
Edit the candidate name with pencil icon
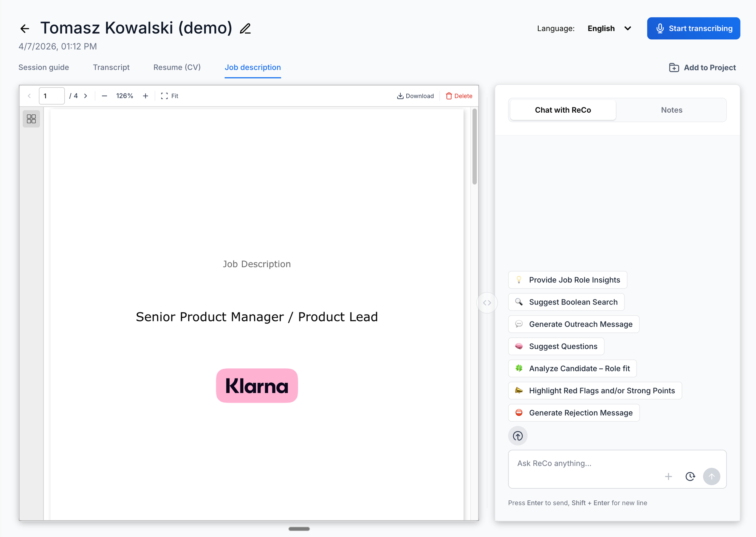point(245,28)
